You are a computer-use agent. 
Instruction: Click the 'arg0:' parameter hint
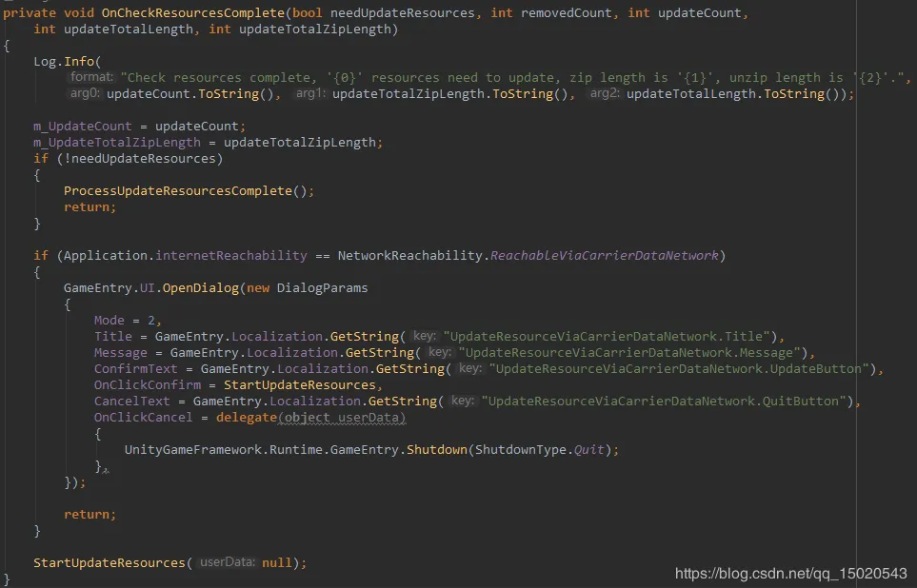[86, 93]
